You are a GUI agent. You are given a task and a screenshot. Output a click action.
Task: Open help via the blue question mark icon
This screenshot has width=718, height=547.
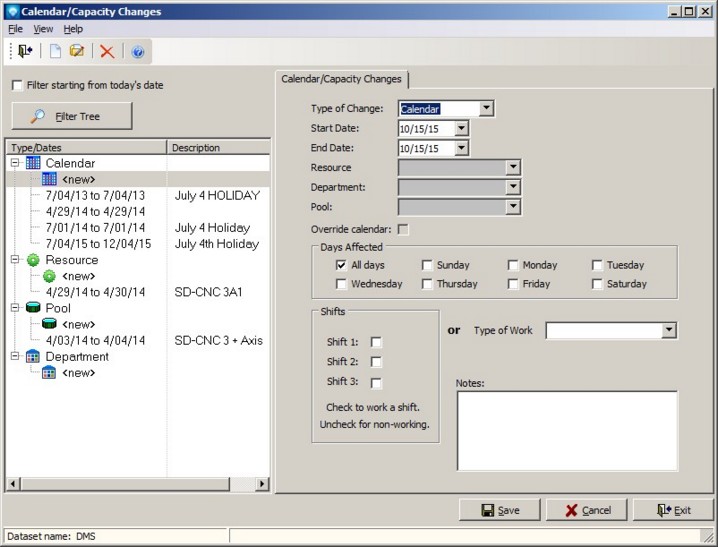click(x=138, y=51)
